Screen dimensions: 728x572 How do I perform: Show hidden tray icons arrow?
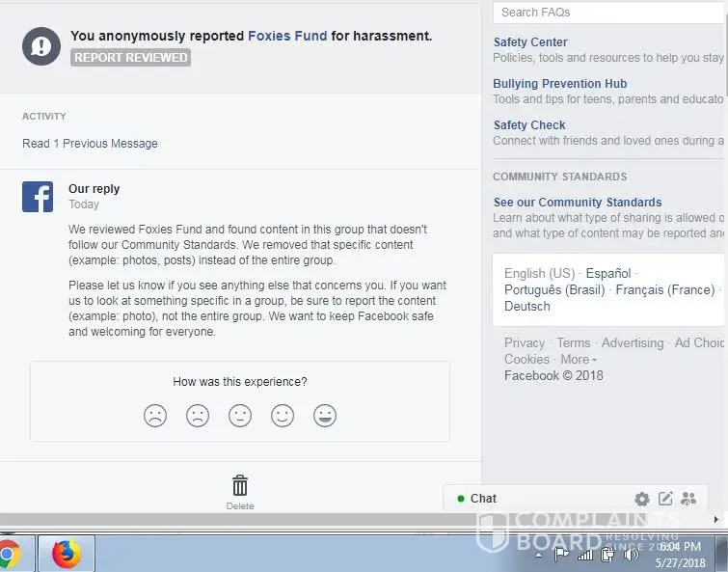[539, 555]
